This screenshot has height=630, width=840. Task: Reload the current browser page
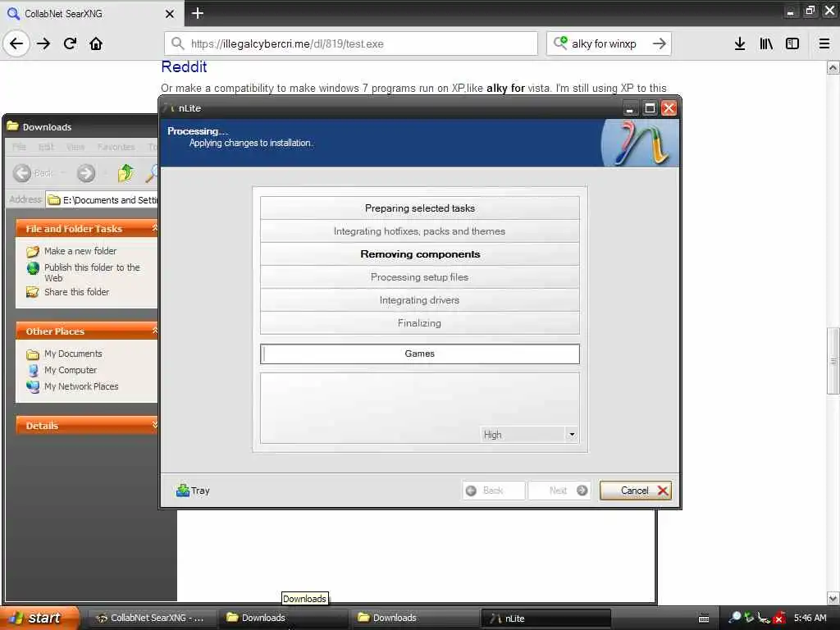click(x=70, y=43)
